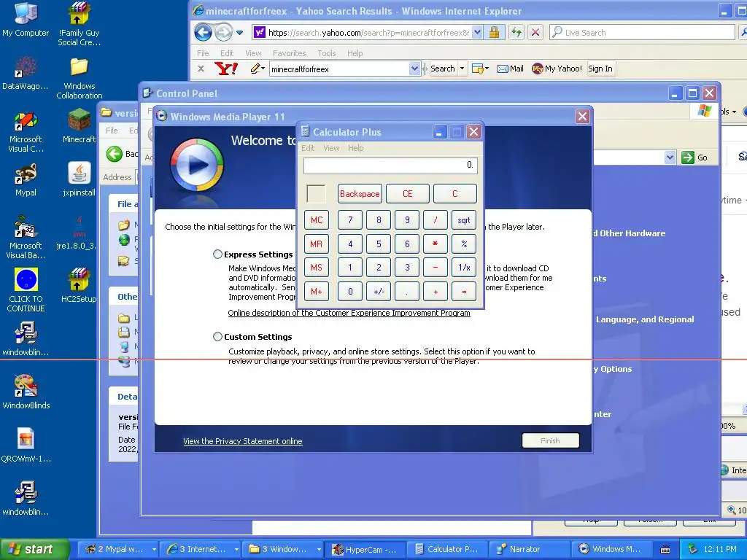This screenshot has width=747, height=560.
Task: Launch Microsoft Visual Basic shortcut
Action: [26, 237]
